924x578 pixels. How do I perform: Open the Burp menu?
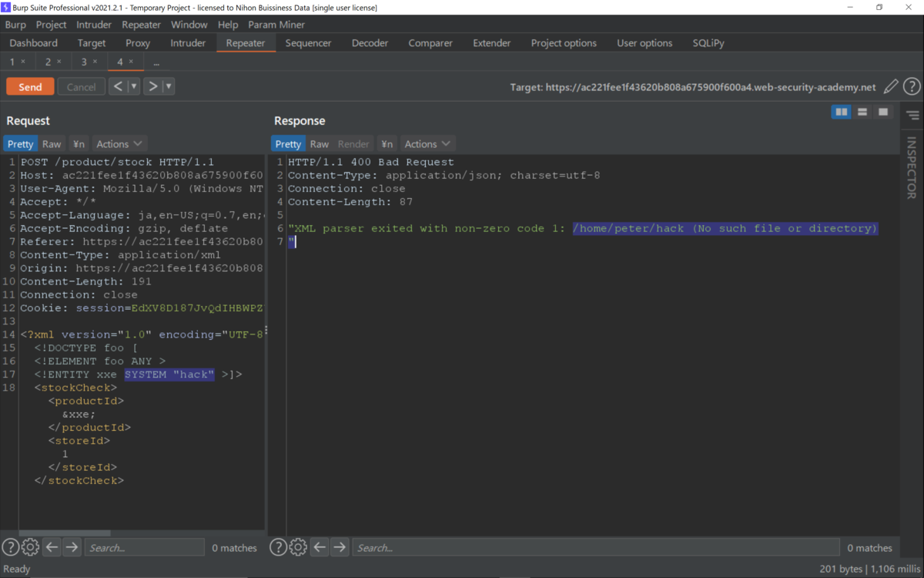pyautogui.click(x=15, y=25)
